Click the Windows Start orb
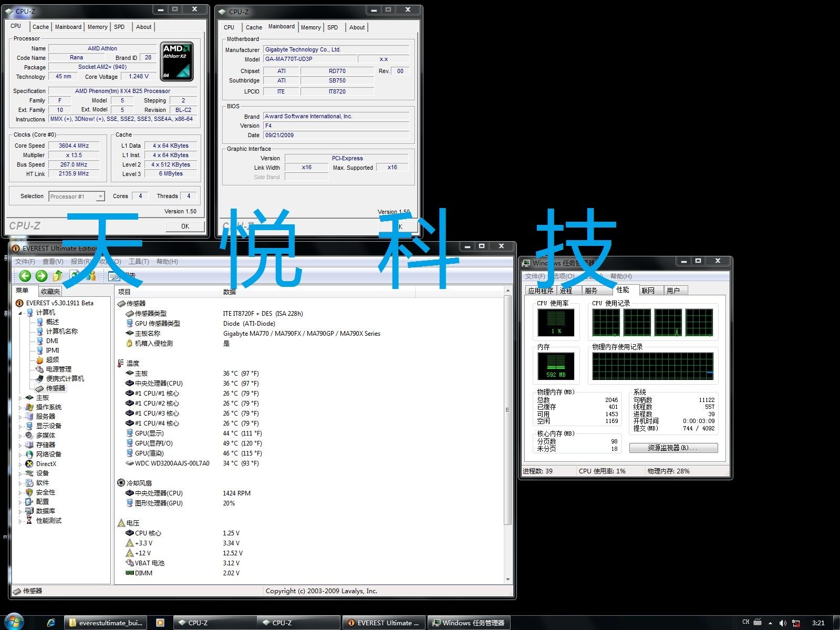Viewport: 840px width, 630px height. point(14,622)
